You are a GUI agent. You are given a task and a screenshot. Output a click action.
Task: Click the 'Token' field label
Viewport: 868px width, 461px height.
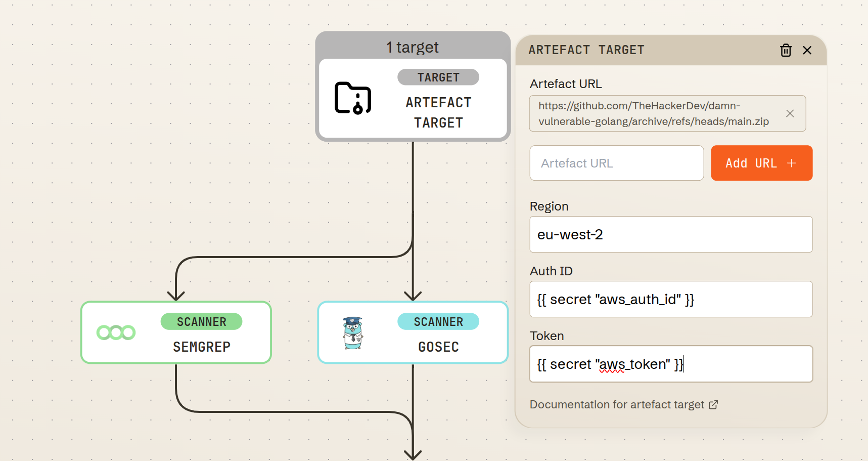click(546, 336)
